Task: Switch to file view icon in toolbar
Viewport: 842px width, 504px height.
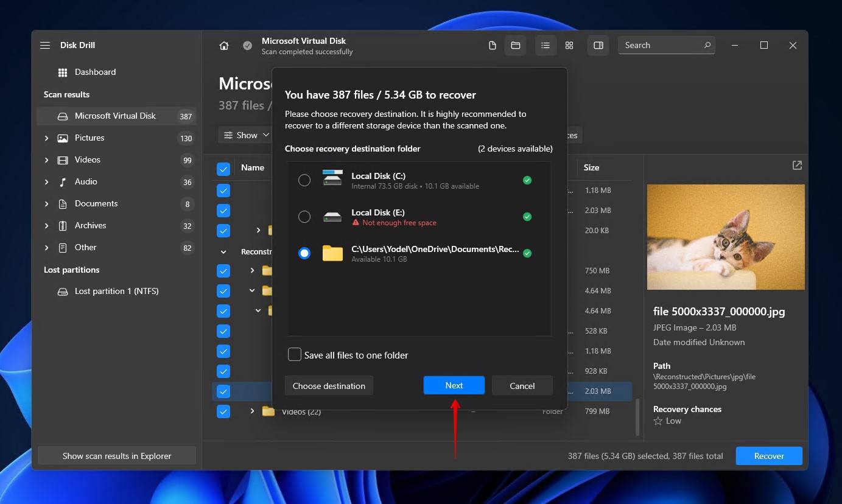Action: pos(493,46)
